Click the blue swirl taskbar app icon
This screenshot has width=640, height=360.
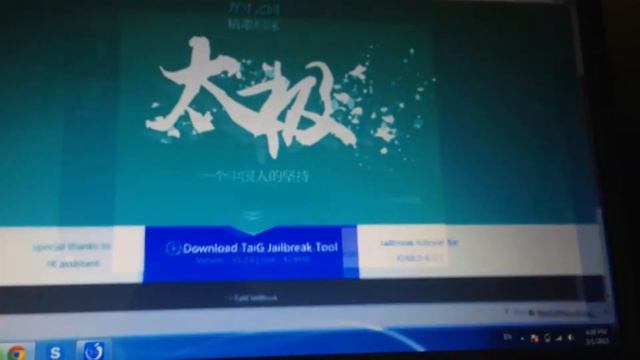pyautogui.click(x=93, y=350)
